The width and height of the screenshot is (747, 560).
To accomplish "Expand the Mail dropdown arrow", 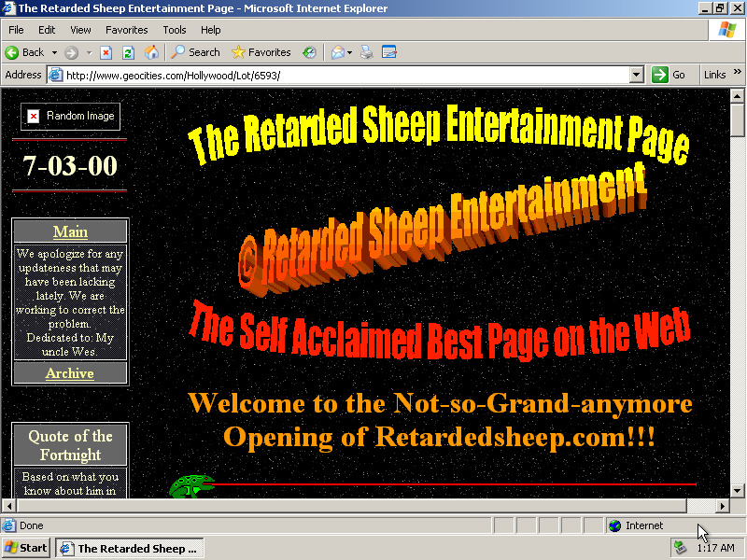I will (349, 52).
